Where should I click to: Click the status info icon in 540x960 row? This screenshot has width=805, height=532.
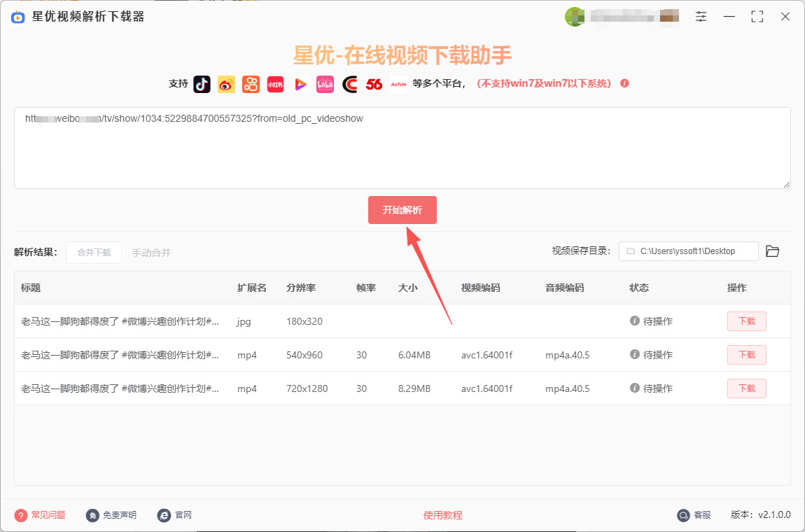click(x=635, y=354)
